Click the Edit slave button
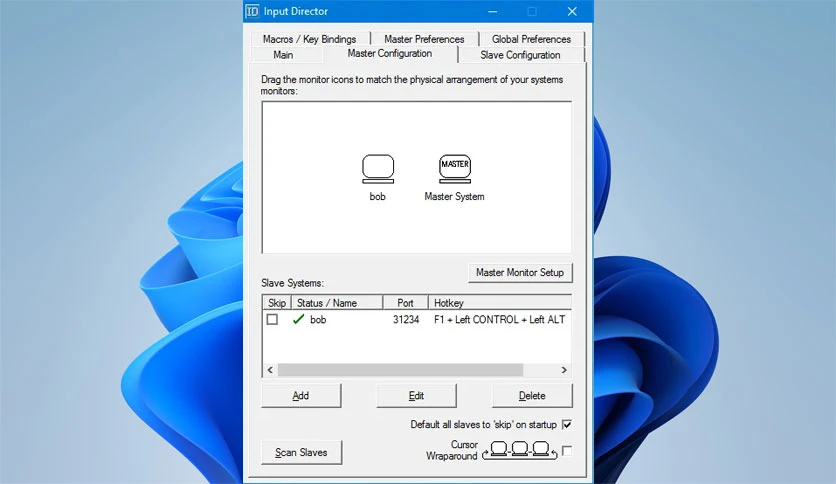 (416, 396)
